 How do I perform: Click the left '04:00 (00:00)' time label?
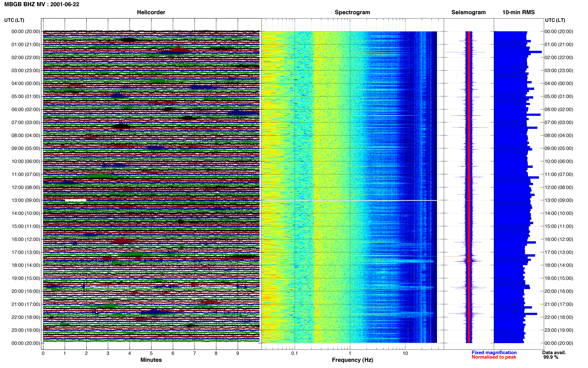tap(26, 83)
